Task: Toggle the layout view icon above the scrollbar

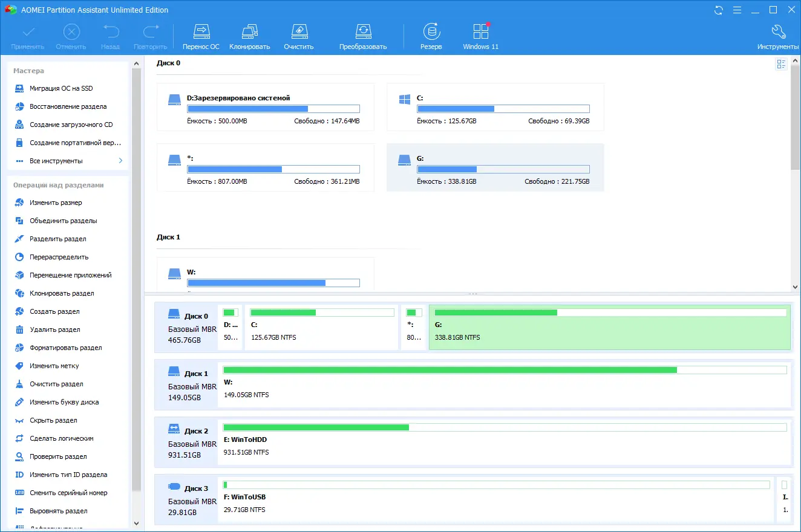Action: pyautogui.click(x=780, y=64)
